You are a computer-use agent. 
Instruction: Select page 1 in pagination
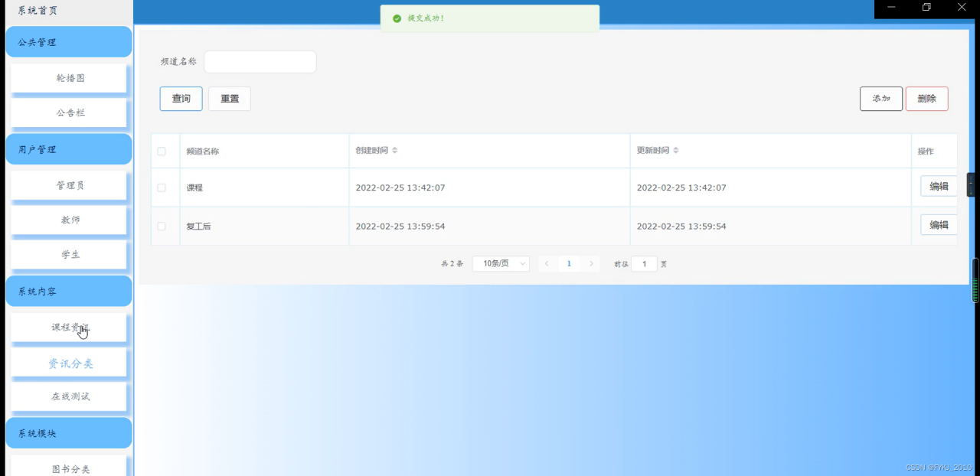tap(569, 264)
